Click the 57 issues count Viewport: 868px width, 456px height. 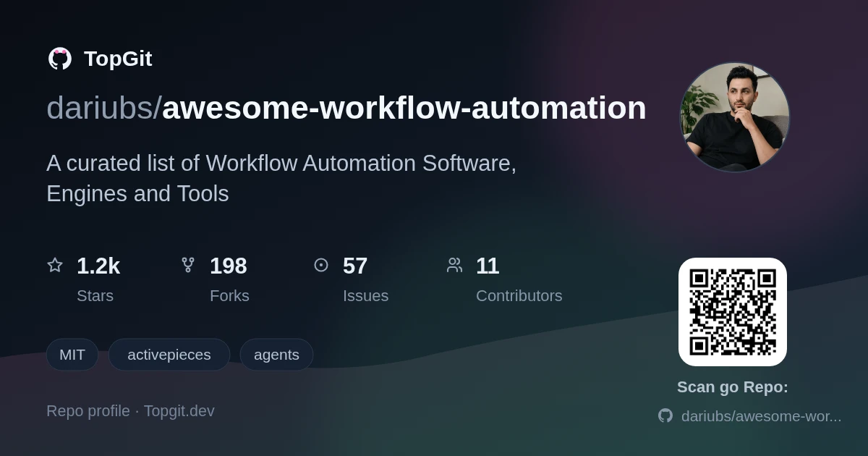tap(355, 266)
